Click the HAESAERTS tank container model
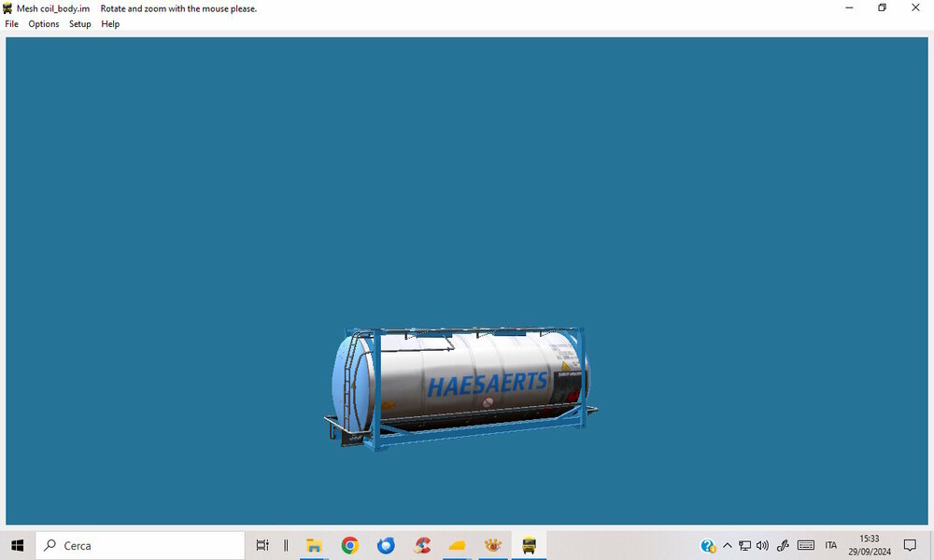 click(x=460, y=388)
